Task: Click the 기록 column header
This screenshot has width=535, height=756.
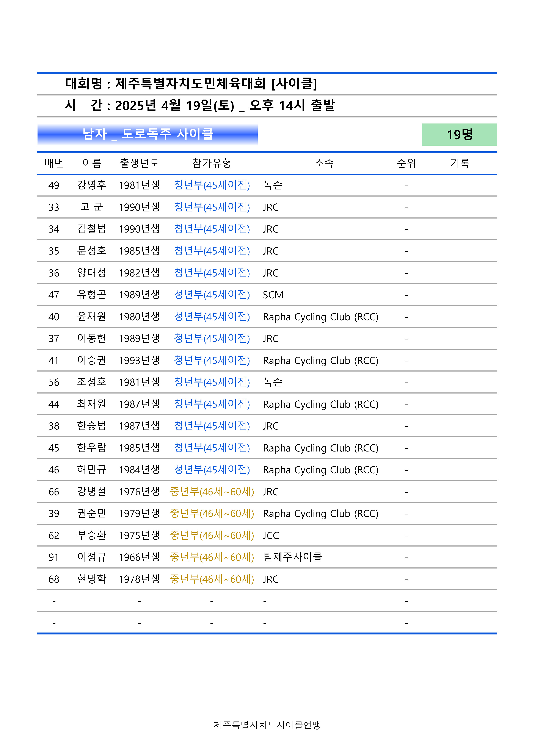Action: [x=460, y=163]
